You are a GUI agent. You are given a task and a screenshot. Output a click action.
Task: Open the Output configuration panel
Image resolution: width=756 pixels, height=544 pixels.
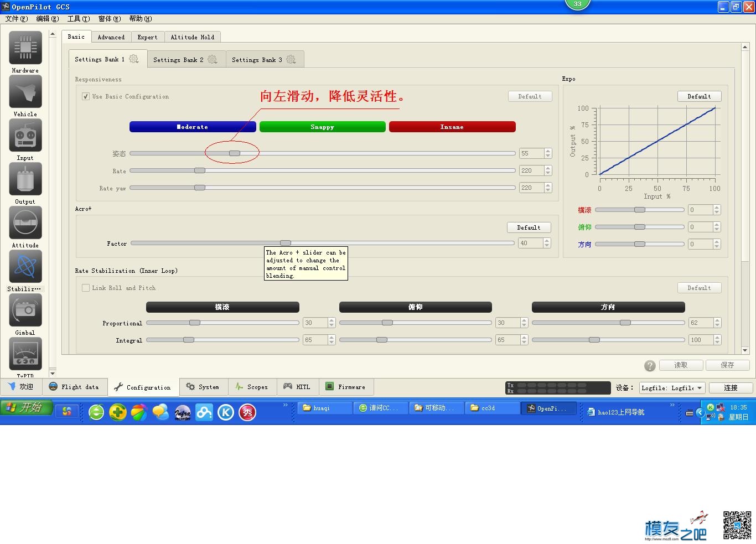25,179
